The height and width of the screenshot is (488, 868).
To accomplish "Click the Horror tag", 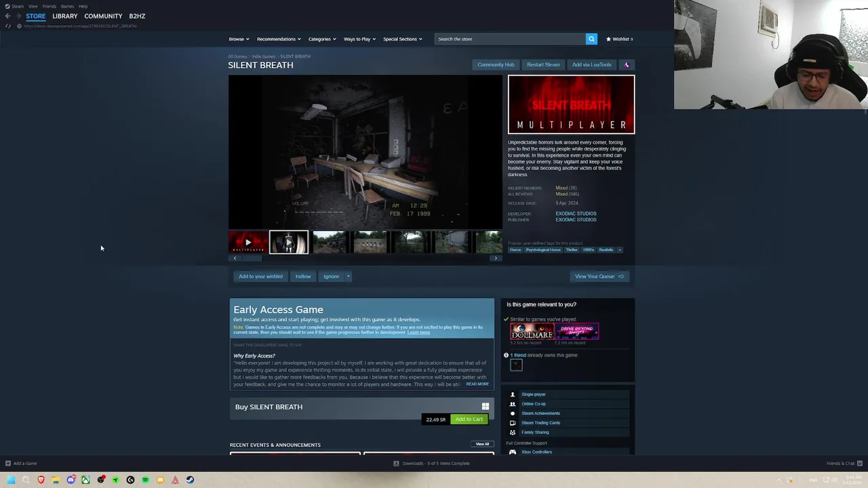I will click(515, 249).
